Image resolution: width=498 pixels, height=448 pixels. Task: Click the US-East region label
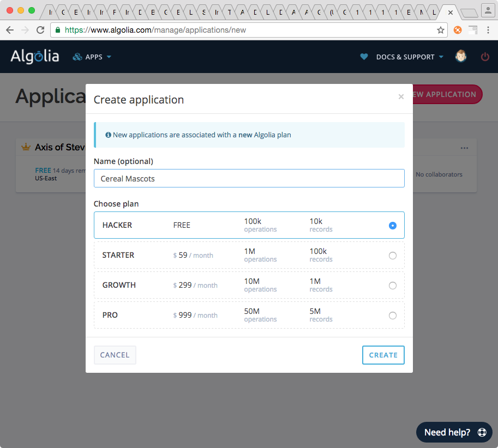coord(46,178)
